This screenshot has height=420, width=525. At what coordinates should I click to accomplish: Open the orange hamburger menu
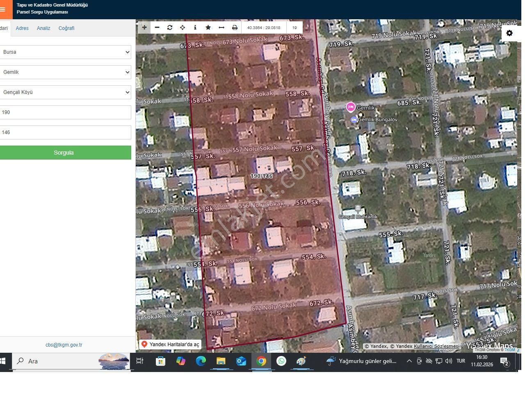click(x=3, y=9)
